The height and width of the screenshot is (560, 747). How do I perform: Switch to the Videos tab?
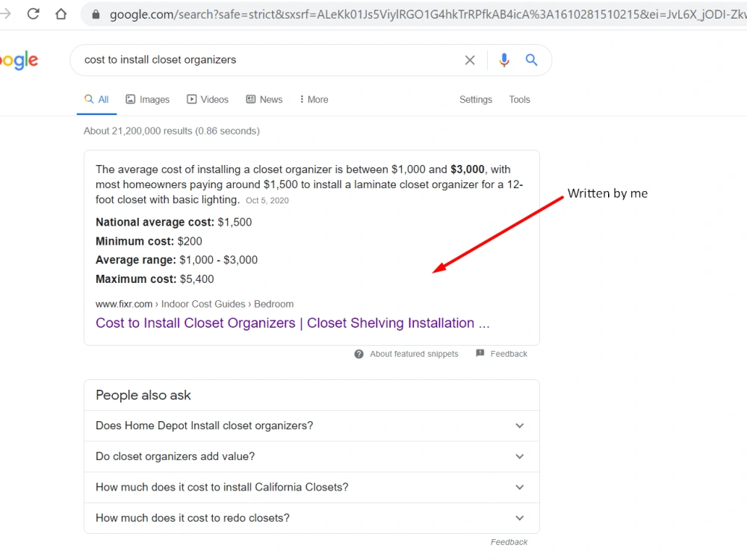(x=208, y=99)
